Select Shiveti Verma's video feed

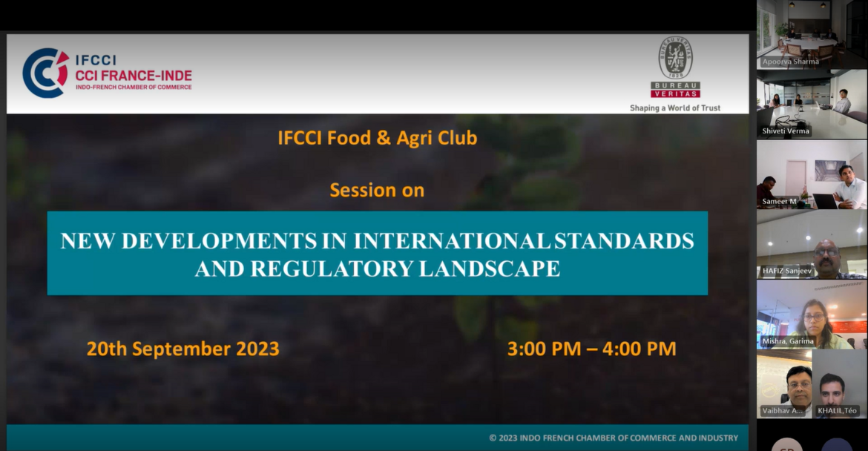point(812,104)
